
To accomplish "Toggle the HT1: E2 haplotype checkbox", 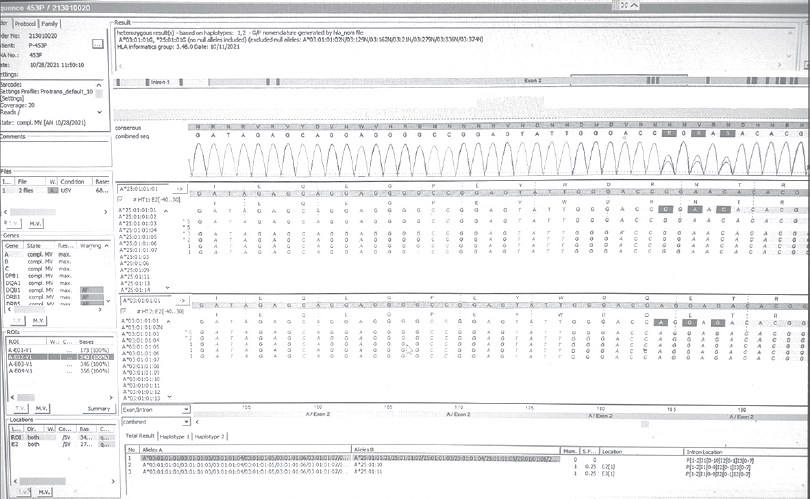I will pos(122,199).
